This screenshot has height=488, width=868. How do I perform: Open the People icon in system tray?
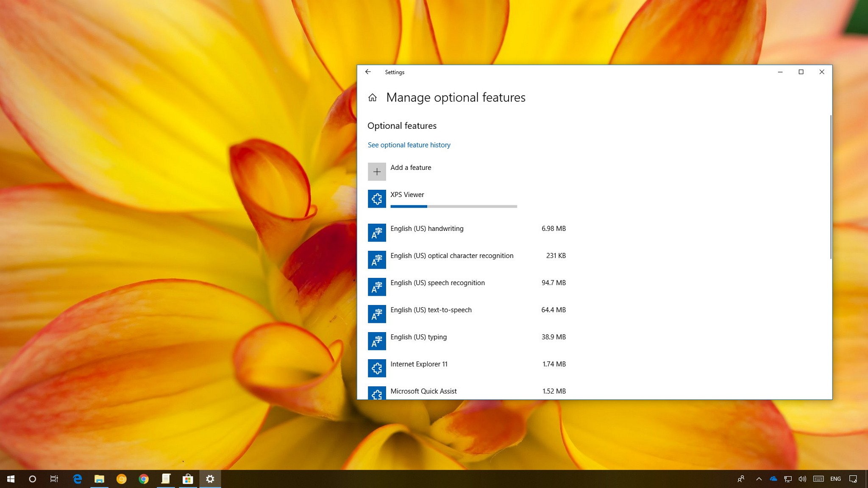[741, 479]
